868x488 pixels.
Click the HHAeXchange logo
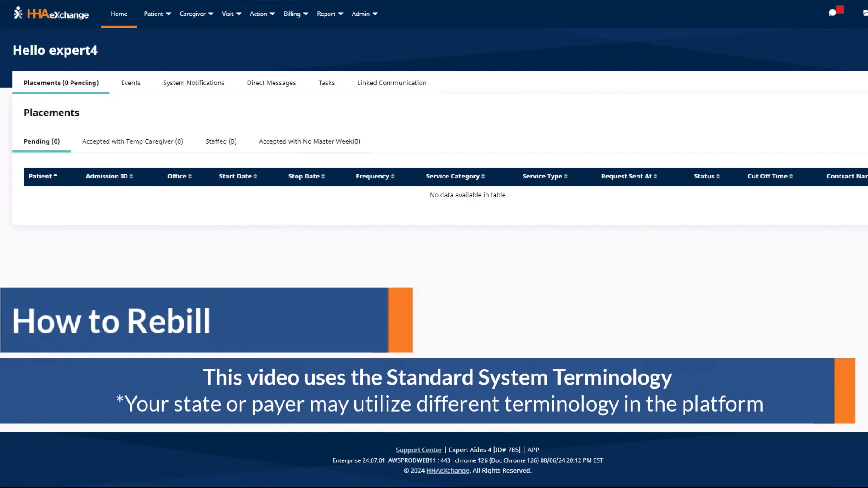51,14
